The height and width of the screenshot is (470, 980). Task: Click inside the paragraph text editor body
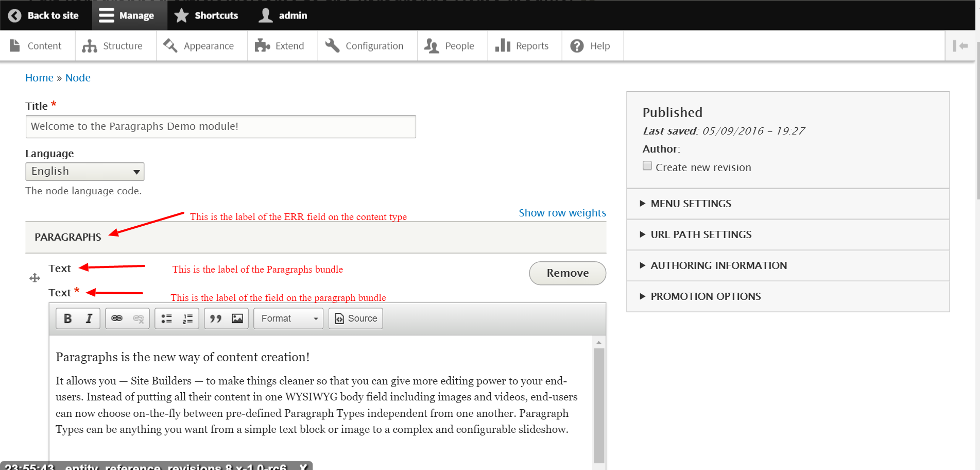pos(321,402)
